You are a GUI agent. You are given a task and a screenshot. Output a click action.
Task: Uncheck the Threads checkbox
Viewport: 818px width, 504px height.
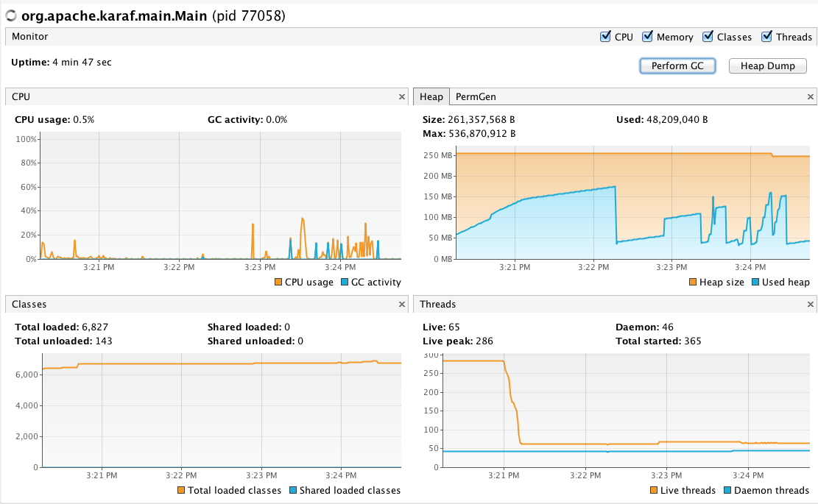pyautogui.click(x=767, y=37)
